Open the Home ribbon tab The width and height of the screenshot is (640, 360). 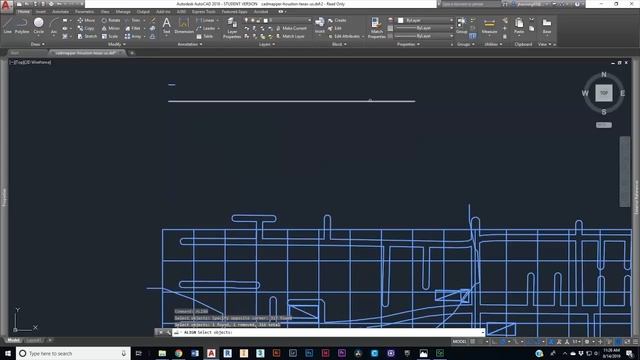(23, 11)
